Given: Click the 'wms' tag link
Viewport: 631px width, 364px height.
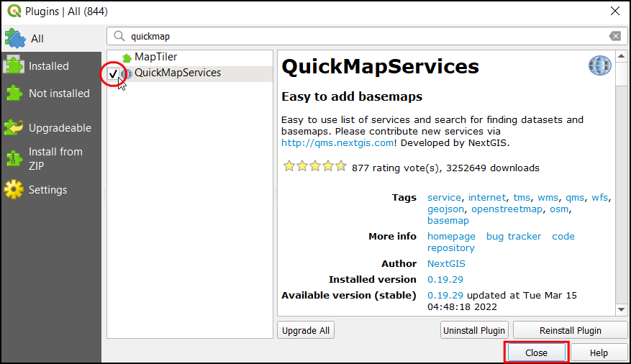Looking at the screenshot, I should point(548,198).
